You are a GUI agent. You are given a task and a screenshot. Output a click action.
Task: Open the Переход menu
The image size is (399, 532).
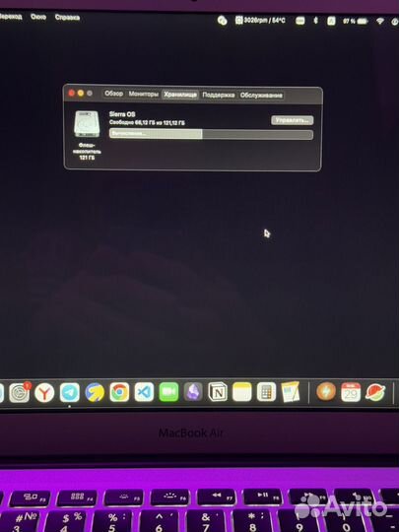11,17
